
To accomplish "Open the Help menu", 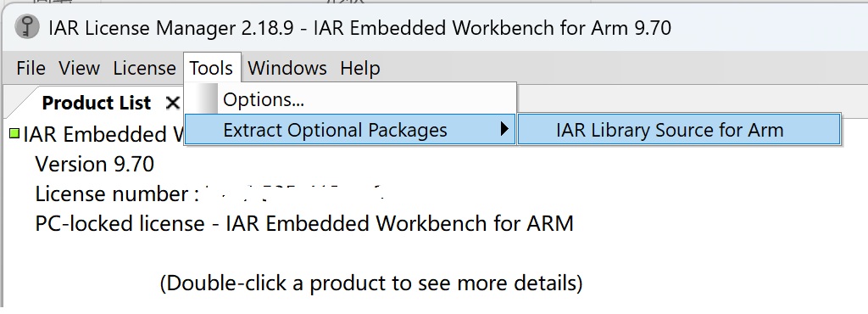I will [x=359, y=68].
